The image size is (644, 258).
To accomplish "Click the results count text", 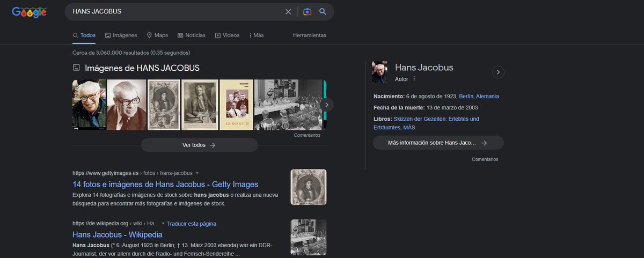I will click(131, 53).
